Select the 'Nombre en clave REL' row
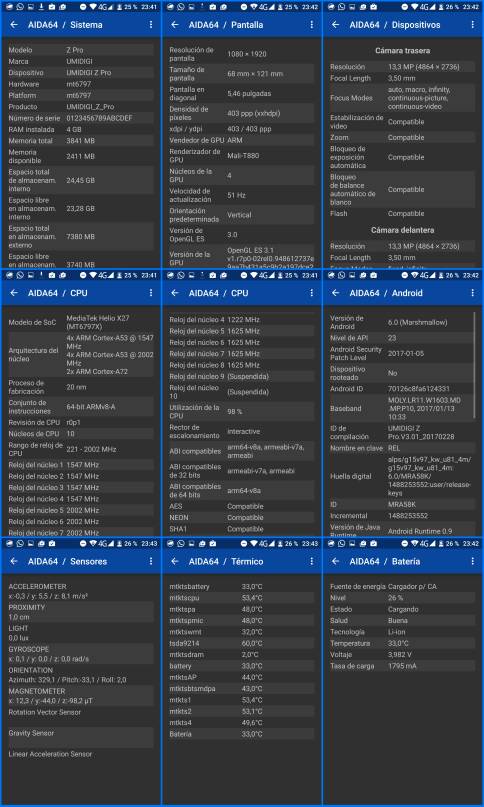The height and width of the screenshot is (807, 484). point(402,448)
